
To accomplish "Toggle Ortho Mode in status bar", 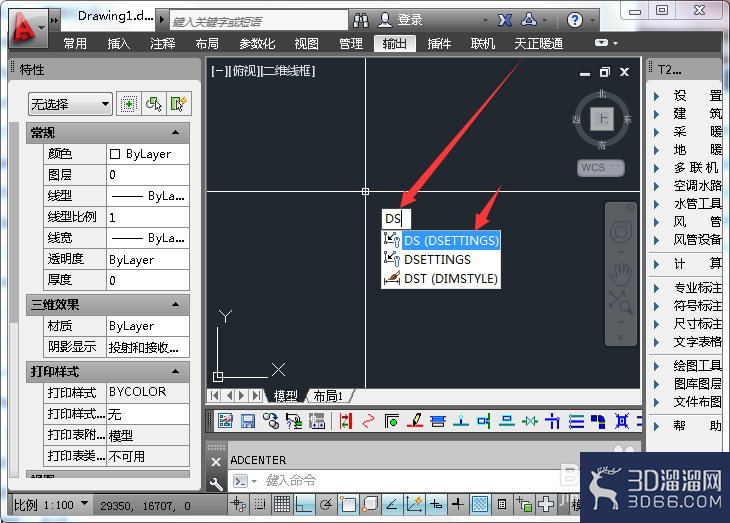I will (x=304, y=504).
